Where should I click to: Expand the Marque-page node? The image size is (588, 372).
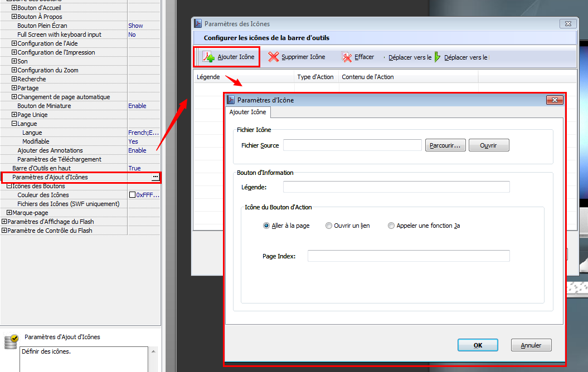9,213
